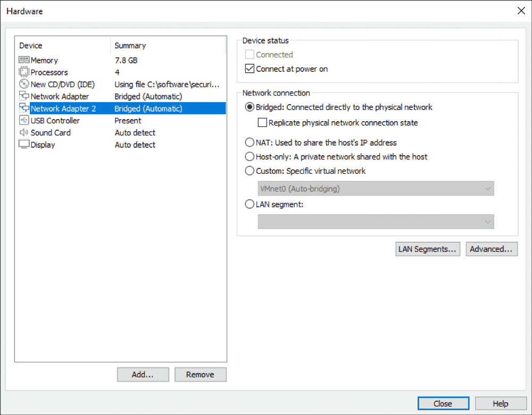Viewport: 532px width, 415px height.
Task: Choose the LAN segment radio option
Action: (250, 204)
